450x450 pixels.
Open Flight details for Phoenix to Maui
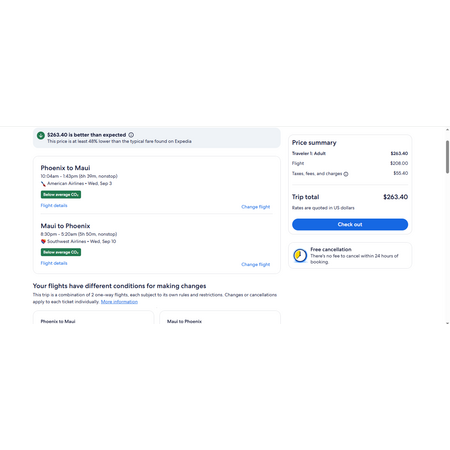(54, 206)
